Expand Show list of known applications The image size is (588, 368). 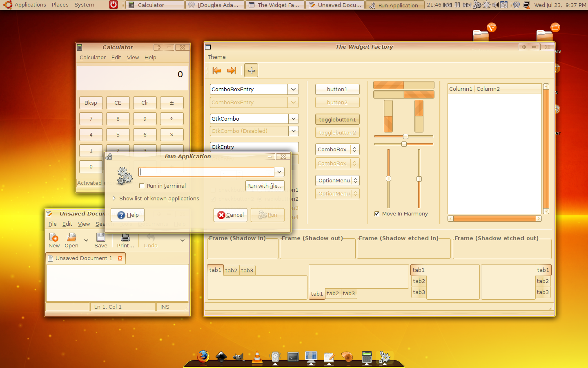coord(114,198)
